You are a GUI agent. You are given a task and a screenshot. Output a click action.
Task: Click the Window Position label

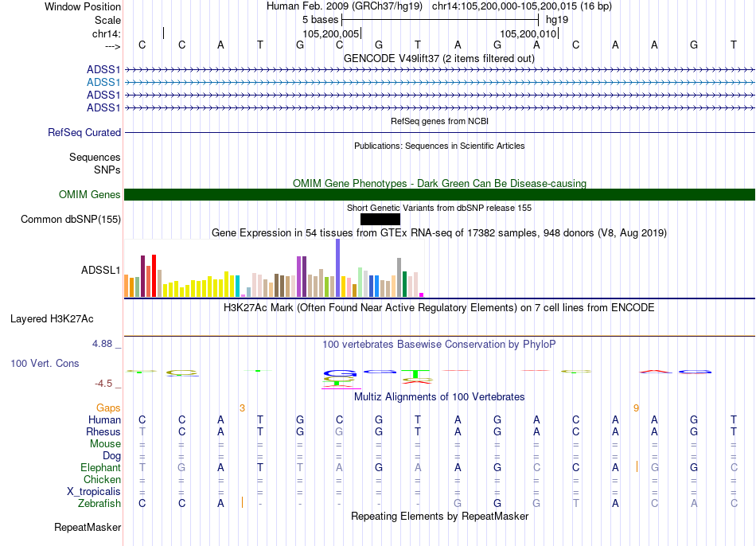tap(83, 6)
